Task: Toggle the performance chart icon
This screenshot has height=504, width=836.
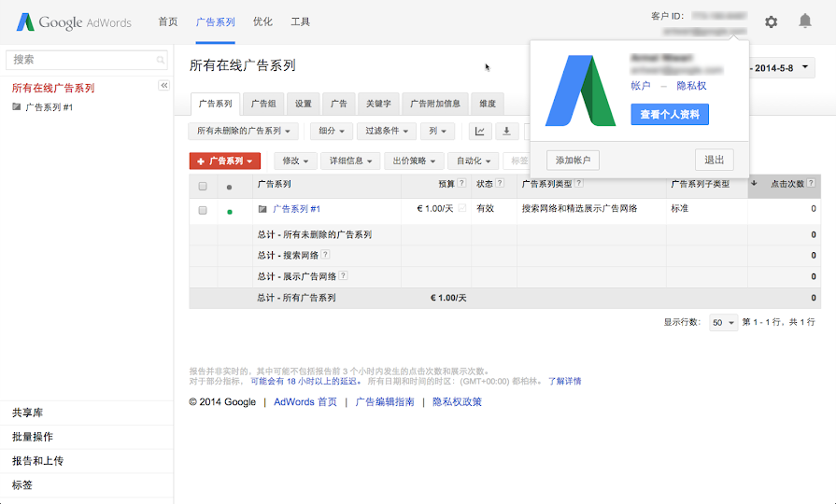Action: point(480,132)
